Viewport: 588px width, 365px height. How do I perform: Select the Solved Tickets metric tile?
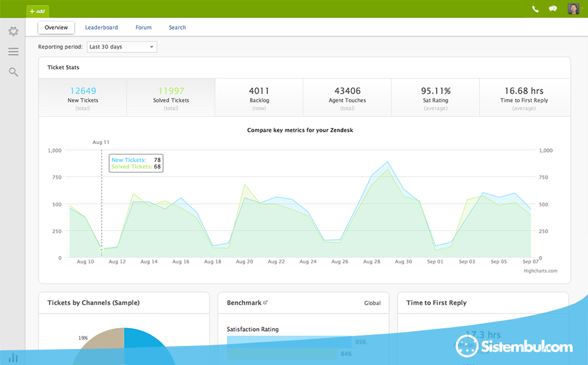(171, 98)
